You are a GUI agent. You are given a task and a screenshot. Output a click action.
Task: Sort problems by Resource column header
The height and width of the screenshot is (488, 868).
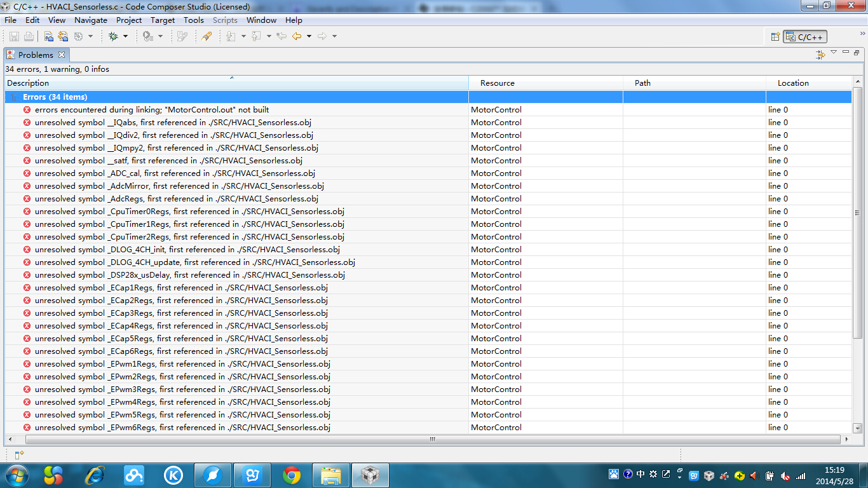pyautogui.click(x=546, y=83)
